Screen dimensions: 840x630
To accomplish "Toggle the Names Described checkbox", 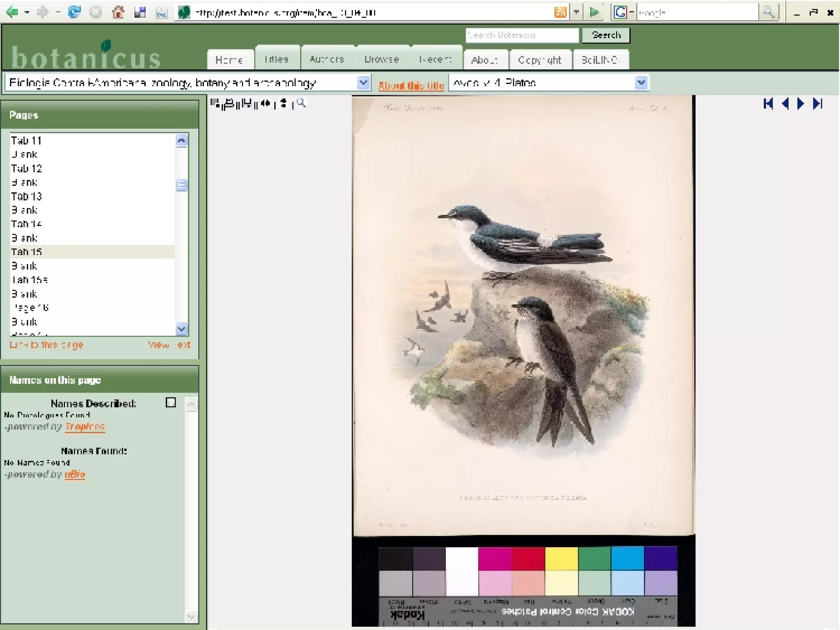I will tap(171, 402).
